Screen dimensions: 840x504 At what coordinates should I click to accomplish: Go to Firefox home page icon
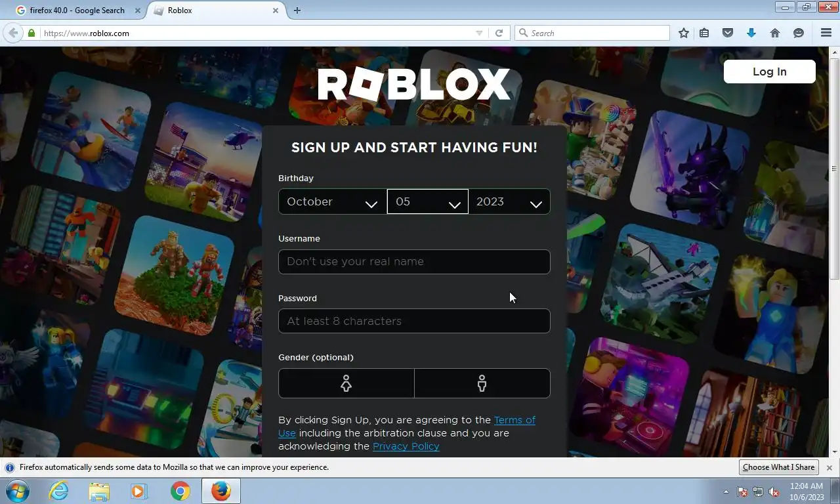(x=775, y=33)
